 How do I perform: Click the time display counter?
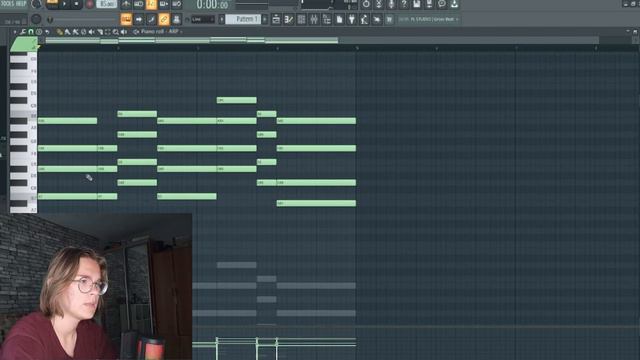point(212,4)
